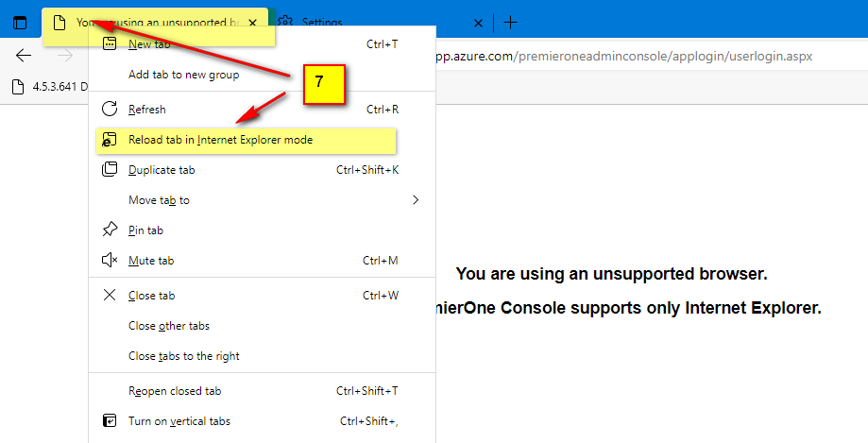Go back with the browser back arrow

coord(24,55)
